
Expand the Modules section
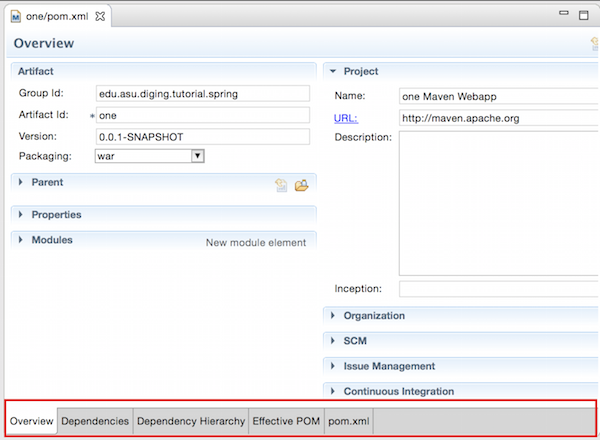coord(21,240)
